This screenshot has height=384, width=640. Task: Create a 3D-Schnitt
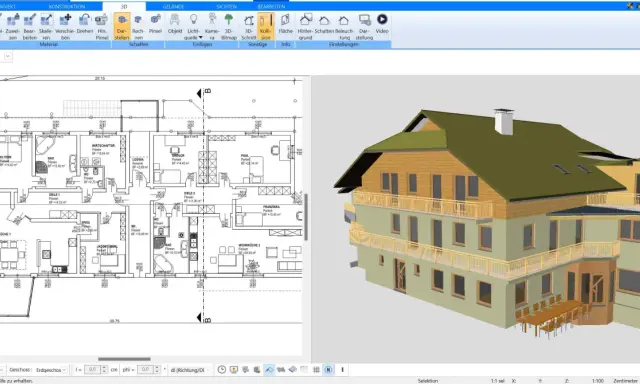point(249,27)
